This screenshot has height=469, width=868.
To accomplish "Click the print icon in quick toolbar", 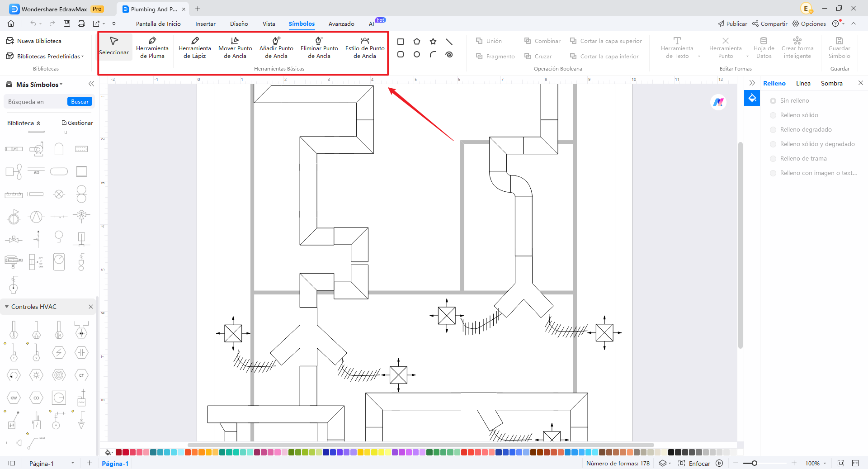I will [x=81, y=24].
